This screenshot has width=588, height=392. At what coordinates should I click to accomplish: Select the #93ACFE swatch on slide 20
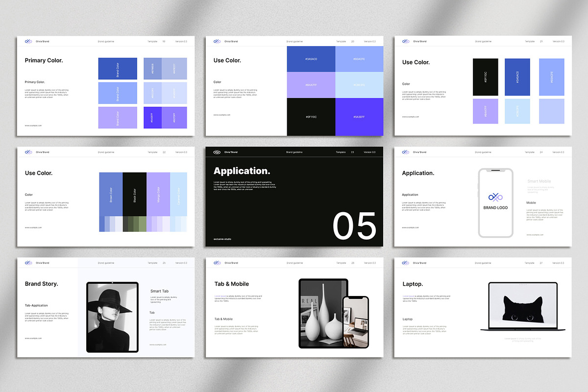click(x=359, y=59)
